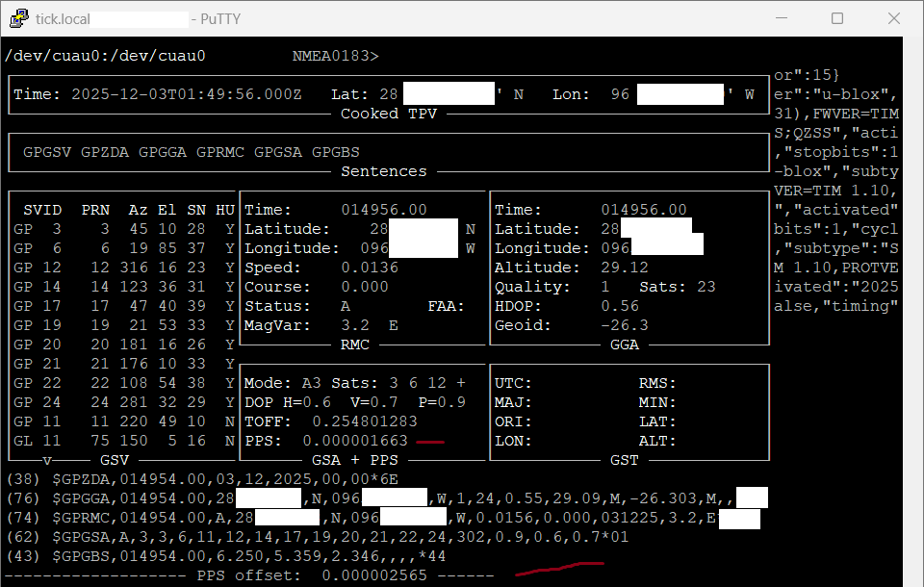Click the HDOP value 0.56
This screenshot has width=924, height=587.
tap(620, 306)
